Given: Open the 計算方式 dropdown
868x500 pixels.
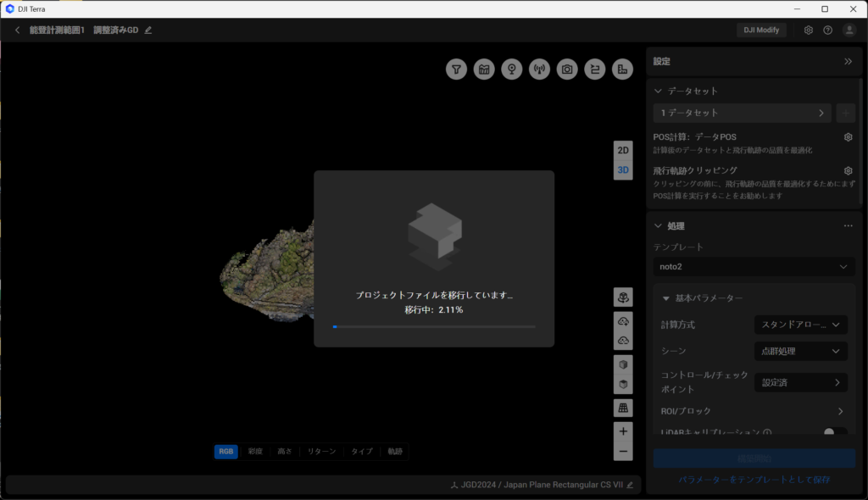Looking at the screenshot, I should [800, 325].
